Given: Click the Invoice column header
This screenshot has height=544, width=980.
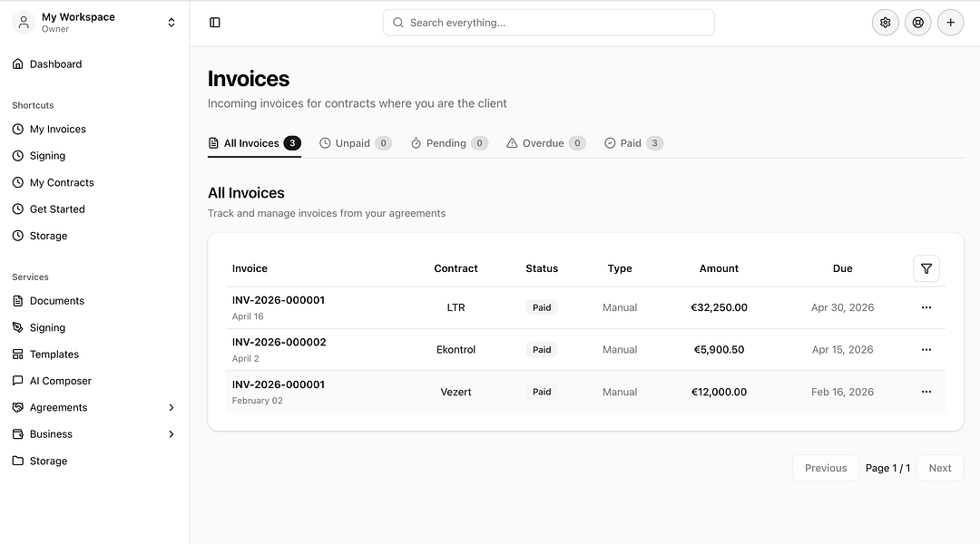Looking at the screenshot, I should click(x=250, y=268).
